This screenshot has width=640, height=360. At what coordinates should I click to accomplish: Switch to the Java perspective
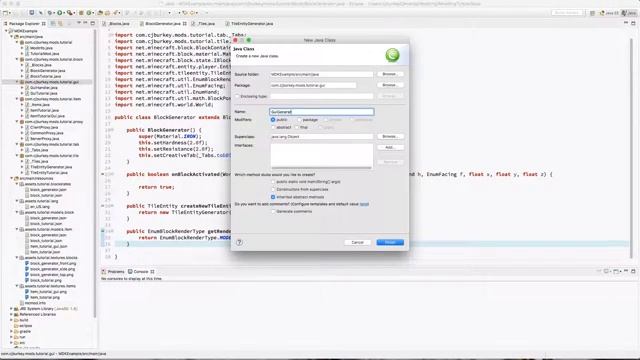tap(629, 13)
